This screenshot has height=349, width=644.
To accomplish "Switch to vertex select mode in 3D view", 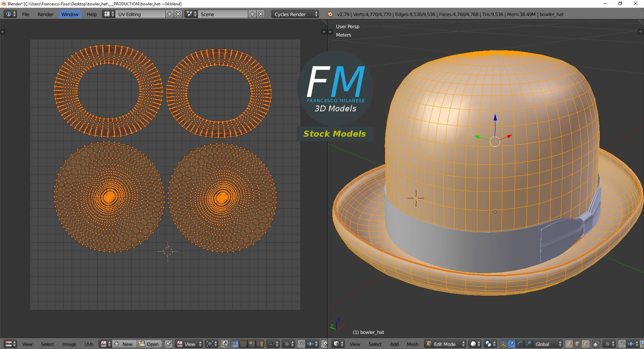I will (x=569, y=344).
